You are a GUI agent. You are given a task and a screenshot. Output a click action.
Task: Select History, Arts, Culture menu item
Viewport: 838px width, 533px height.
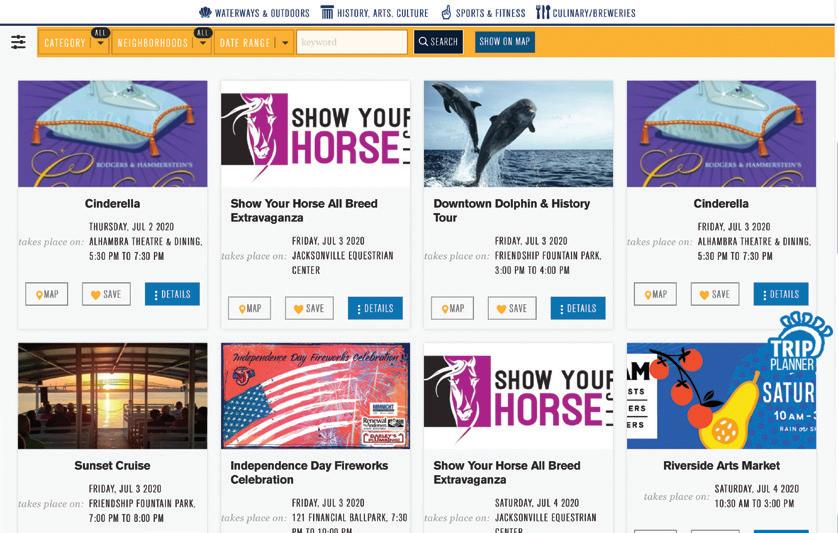click(x=383, y=13)
